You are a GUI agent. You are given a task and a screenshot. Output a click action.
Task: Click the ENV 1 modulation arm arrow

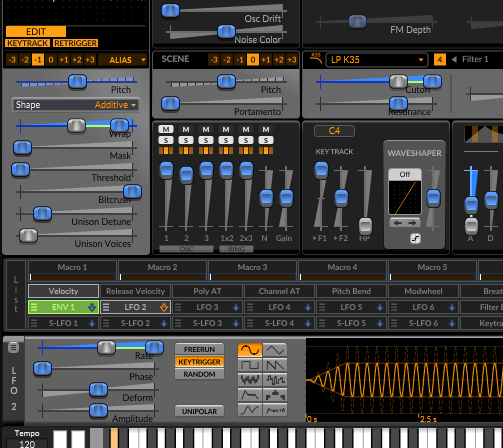(x=92, y=307)
